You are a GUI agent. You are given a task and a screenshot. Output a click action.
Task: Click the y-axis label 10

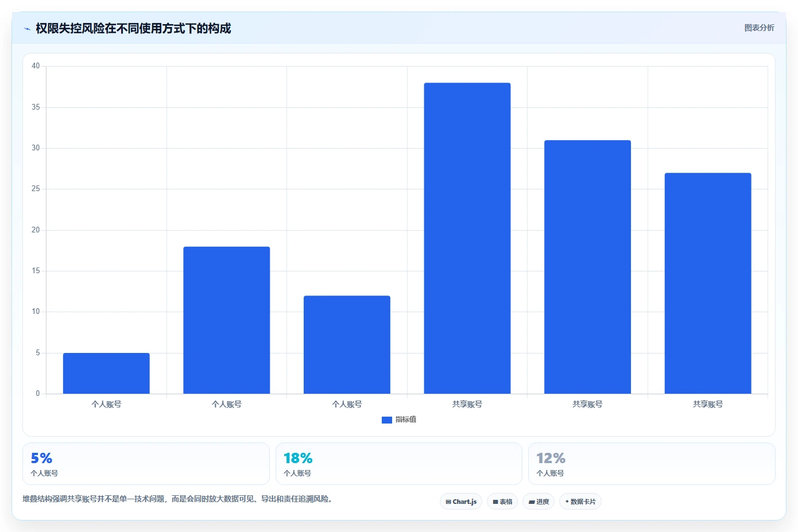[36, 312]
